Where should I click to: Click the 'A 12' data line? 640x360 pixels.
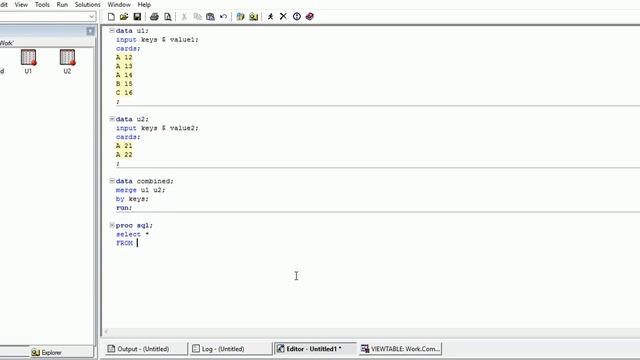(x=124, y=58)
